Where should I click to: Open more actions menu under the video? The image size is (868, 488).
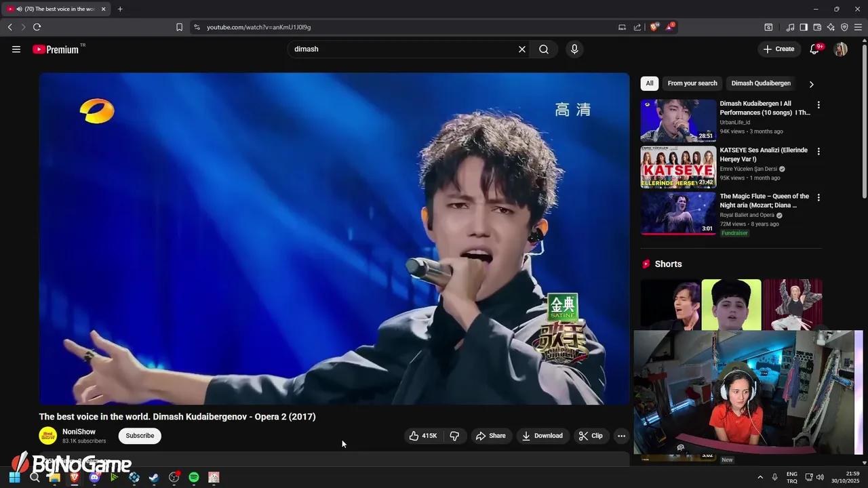[621, 436]
